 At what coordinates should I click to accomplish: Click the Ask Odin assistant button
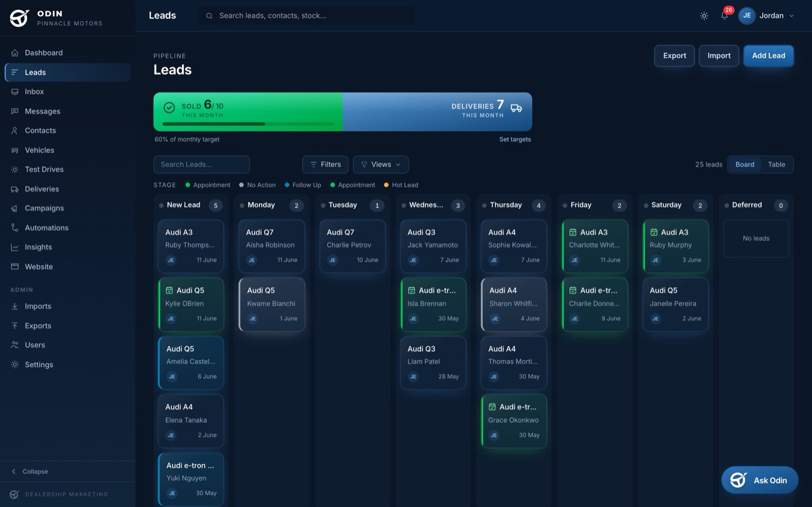pyautogui.click(x=759, y=480)
